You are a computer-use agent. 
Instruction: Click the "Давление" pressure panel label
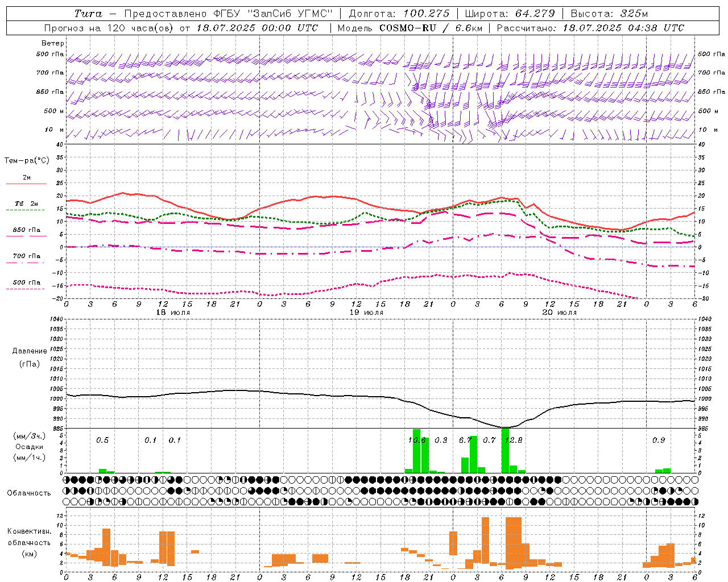coord(30,351)
